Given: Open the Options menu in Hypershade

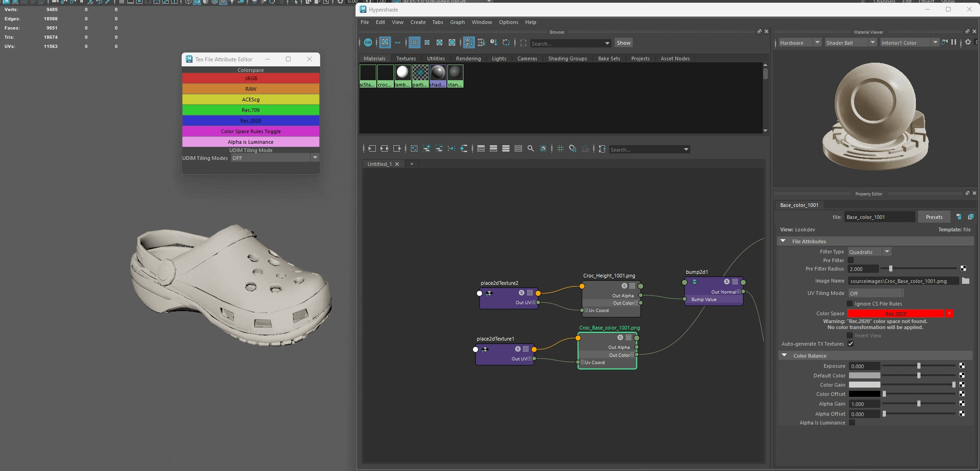Looking at the screenshot, I should click(x=508, y=22).
